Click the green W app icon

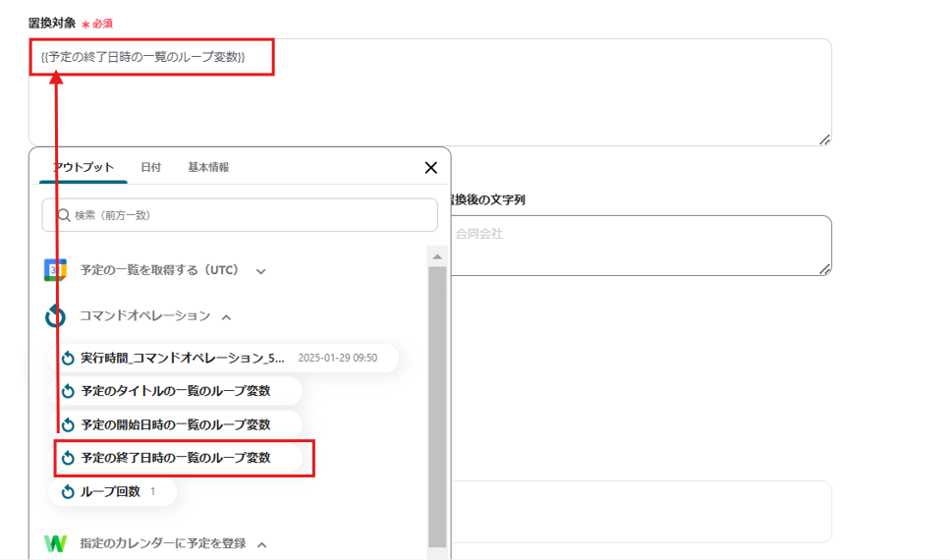click(55, 543)
